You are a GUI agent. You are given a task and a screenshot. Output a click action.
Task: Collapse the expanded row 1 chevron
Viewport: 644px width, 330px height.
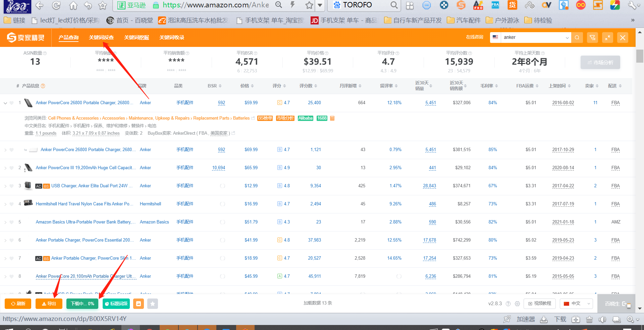(5, 103)
